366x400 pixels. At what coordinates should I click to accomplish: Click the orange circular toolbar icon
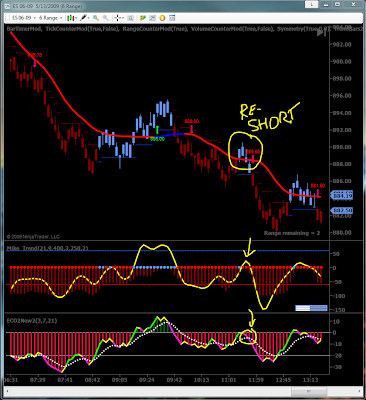point(162,18)
